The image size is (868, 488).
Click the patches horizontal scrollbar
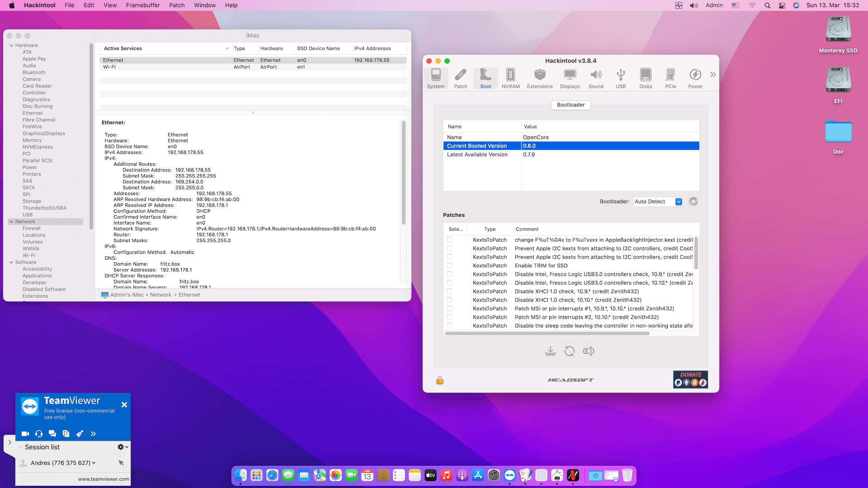pyautogui.click(x=547, y=333)
